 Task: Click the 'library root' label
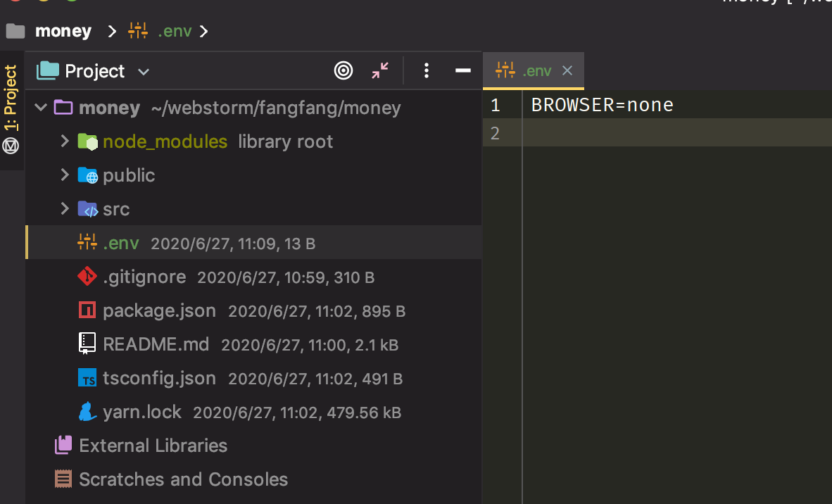tap(286, 141)
